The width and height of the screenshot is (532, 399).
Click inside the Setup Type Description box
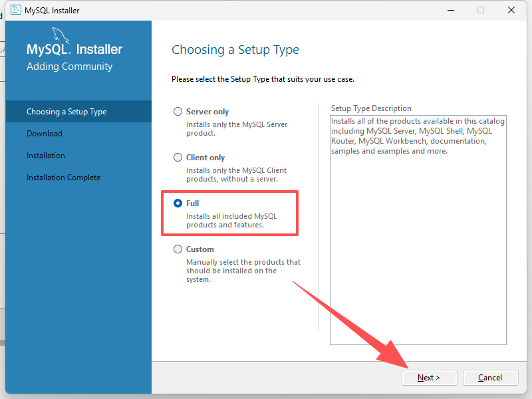(418, 246)
